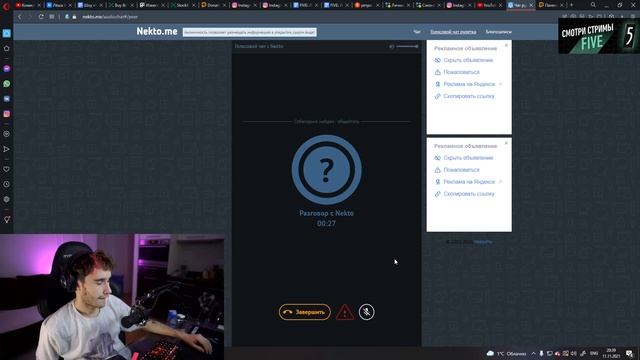
Task: Click Пожаловаться in lower ad
Action: (x=461, y=170)
